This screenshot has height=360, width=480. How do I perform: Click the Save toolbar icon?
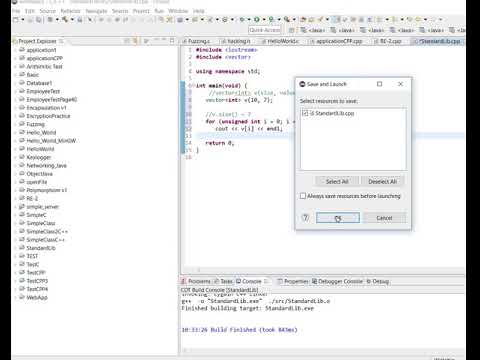pyautogui.click(x=31, y=20)
